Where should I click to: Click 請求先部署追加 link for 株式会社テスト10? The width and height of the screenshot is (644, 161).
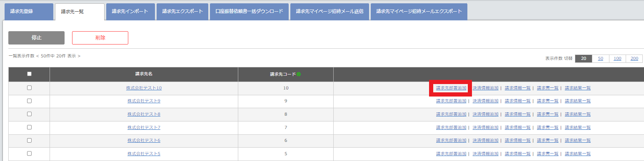[451, 88]
